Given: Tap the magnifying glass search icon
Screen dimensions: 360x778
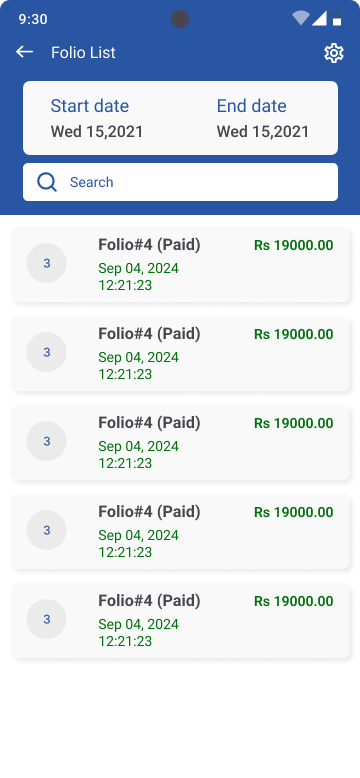Looking at the screenshot, I should pos(47,182).
